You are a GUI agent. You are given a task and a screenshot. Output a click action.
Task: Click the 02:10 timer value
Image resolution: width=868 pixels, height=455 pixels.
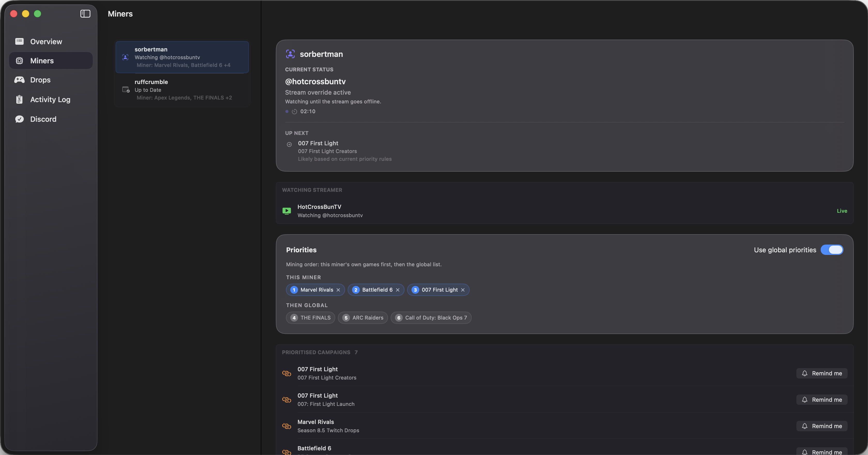pos(308,112)
